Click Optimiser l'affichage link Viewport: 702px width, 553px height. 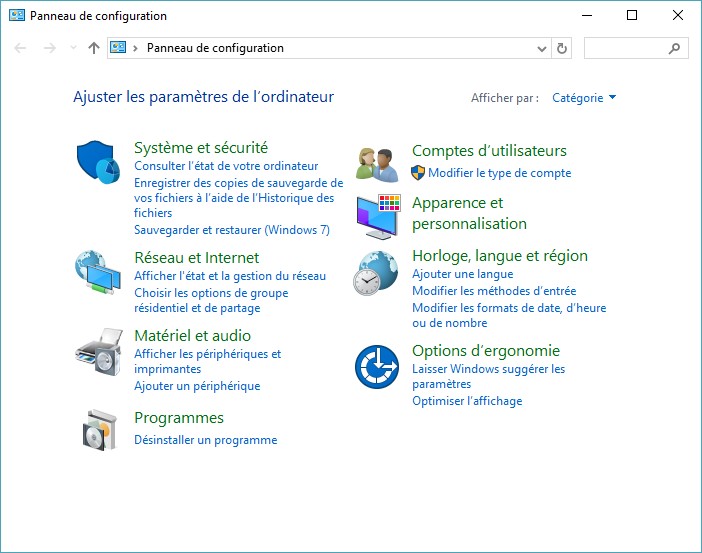(467, 401)
